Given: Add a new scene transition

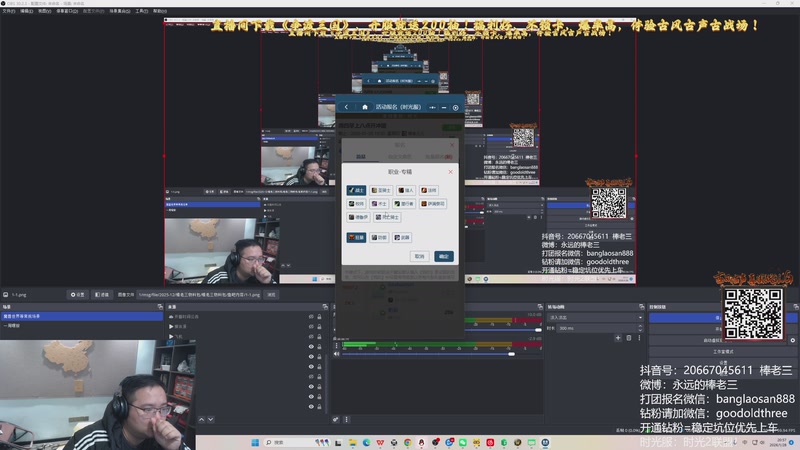Looking at the screenshot, I should (618, 338).
